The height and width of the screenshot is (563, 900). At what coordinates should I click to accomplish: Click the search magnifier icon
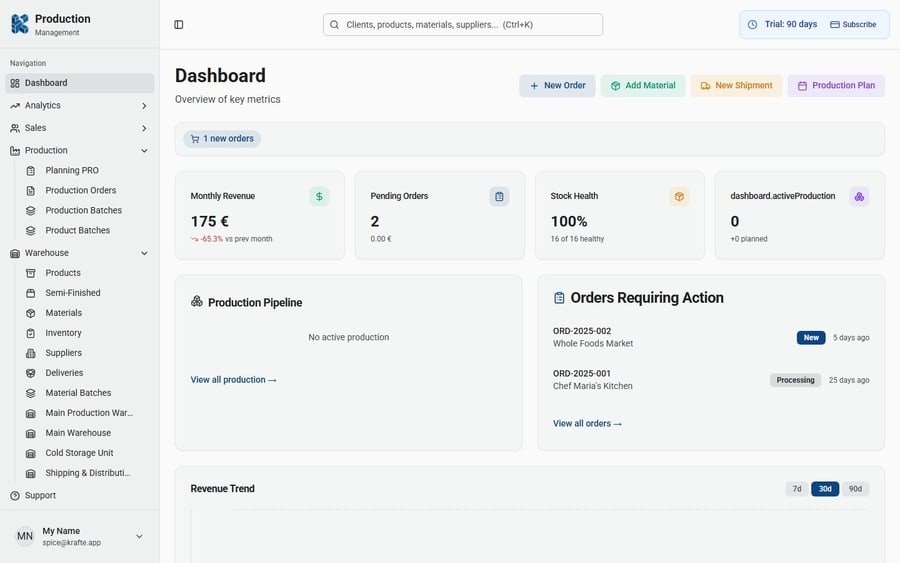pyautogui.click(x=334, y=25)
